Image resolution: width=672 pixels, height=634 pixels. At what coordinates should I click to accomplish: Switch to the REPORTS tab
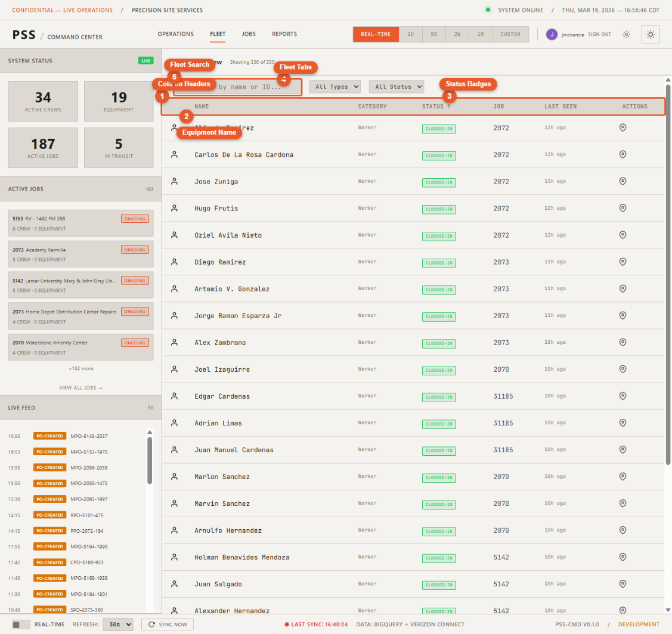pyautogui.click(x=284, y=34)
